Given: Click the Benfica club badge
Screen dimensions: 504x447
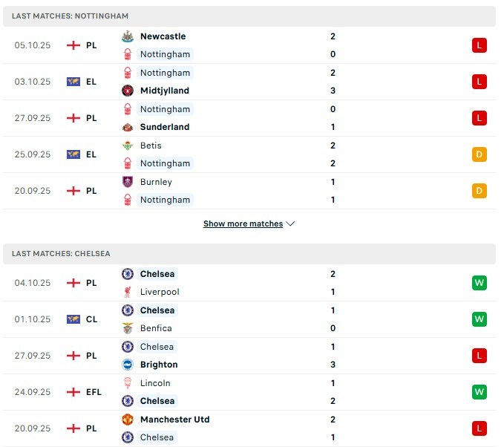Looking at the screenshot, I should [128, 328].
